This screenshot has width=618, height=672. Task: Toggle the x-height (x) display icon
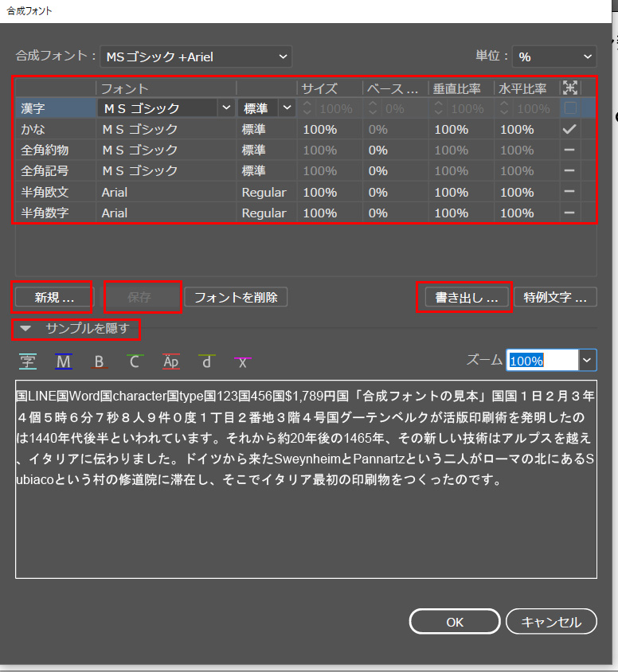point(243,361)
